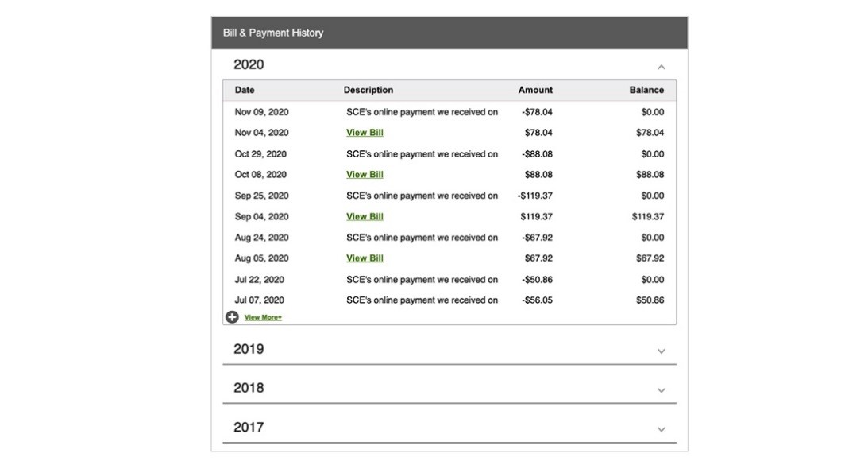Click the plus icon beside View More
The height and width of the screenshot is (465, 868).
[232, 317]
